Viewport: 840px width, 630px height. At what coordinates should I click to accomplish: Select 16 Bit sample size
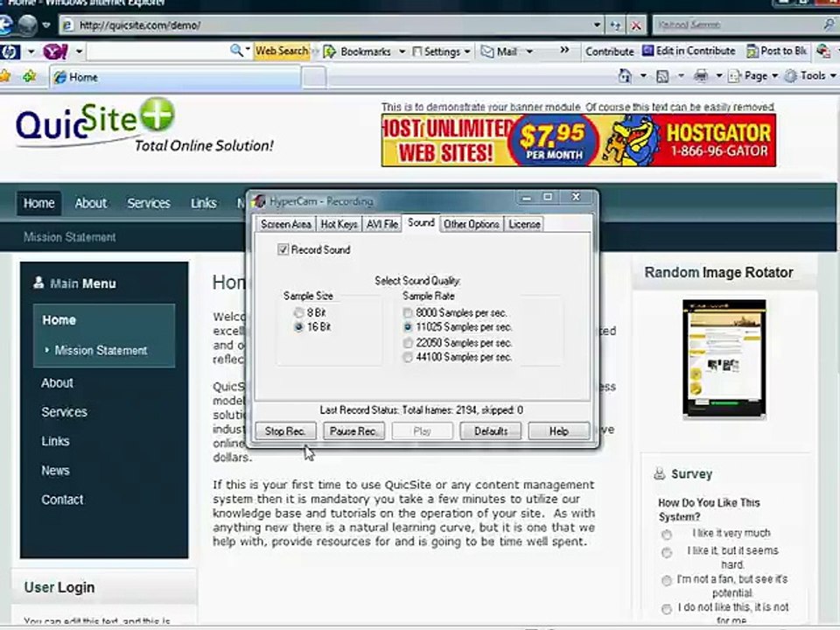pos(298,326)
